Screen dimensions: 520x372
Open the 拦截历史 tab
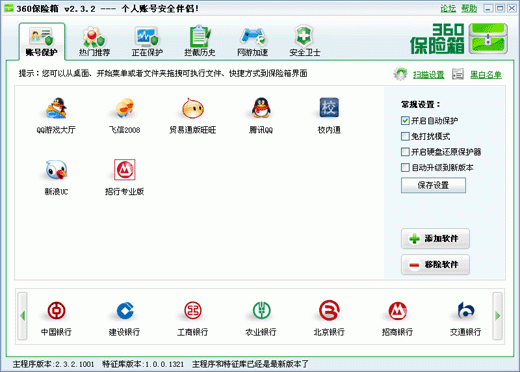tap(200, 42)
